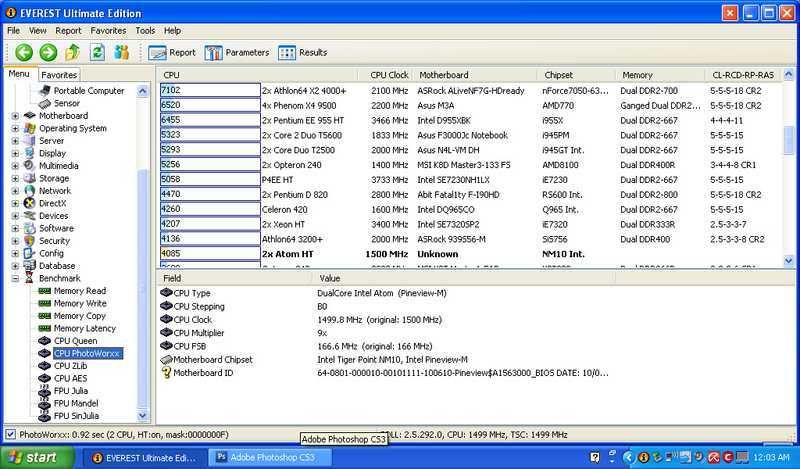Select the DirectX tree icon
800x469 pixels.
point(30,203)
